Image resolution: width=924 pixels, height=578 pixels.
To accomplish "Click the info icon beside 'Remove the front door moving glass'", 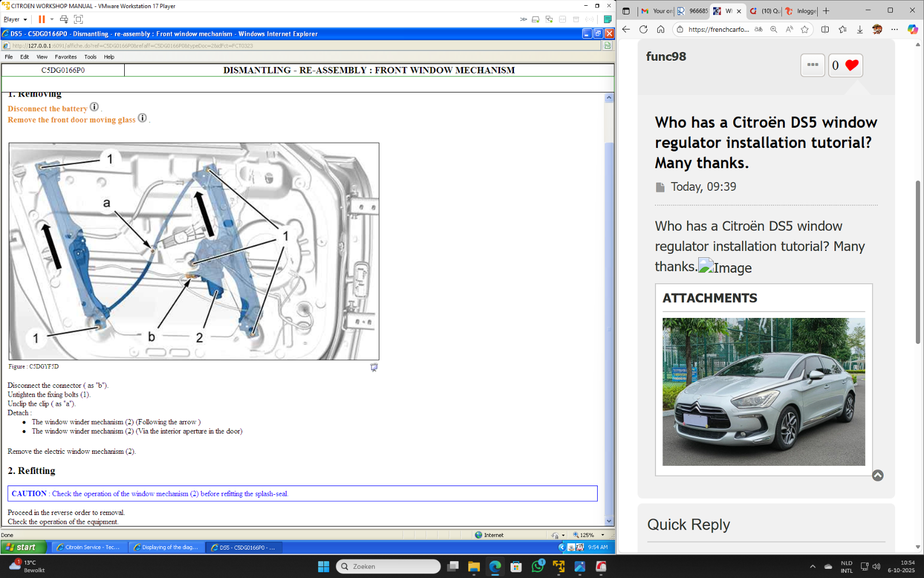I will point(142,118).
